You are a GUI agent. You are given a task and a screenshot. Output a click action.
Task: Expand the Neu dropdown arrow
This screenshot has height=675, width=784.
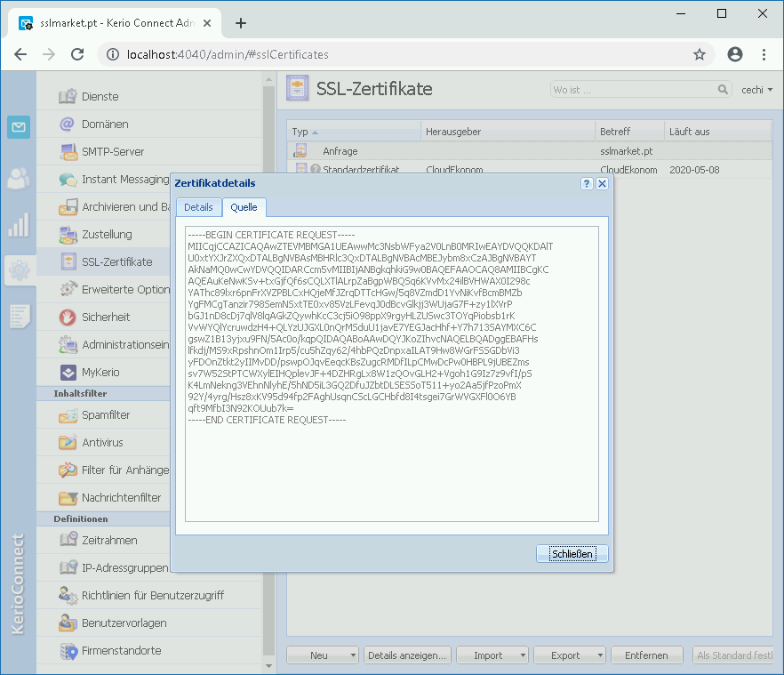click(353, 655)
